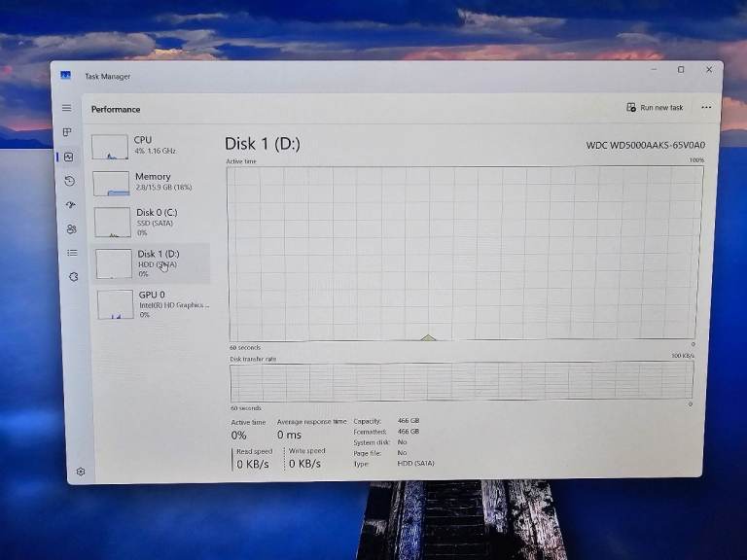This screenshot has height=560, width=747.
Task: Open the Details list icon
Action: click(x=72, y=253)
